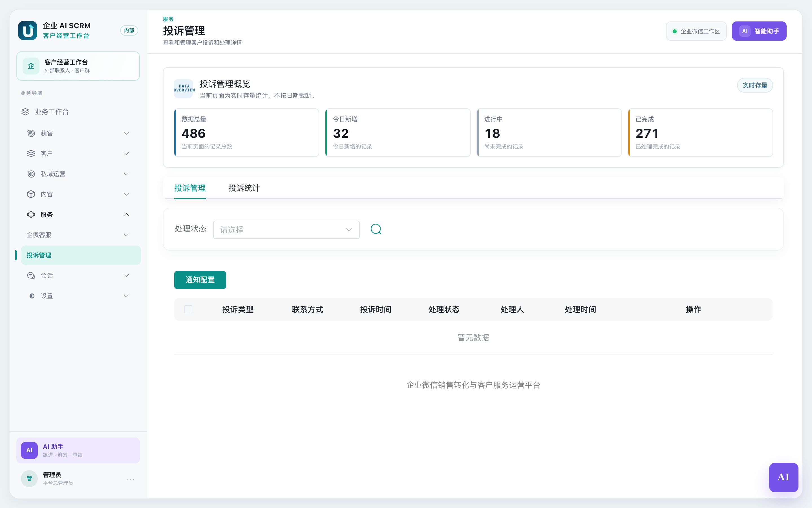
Task: Open 业务工作台 in the sidebar
Action: pos(78,112)
